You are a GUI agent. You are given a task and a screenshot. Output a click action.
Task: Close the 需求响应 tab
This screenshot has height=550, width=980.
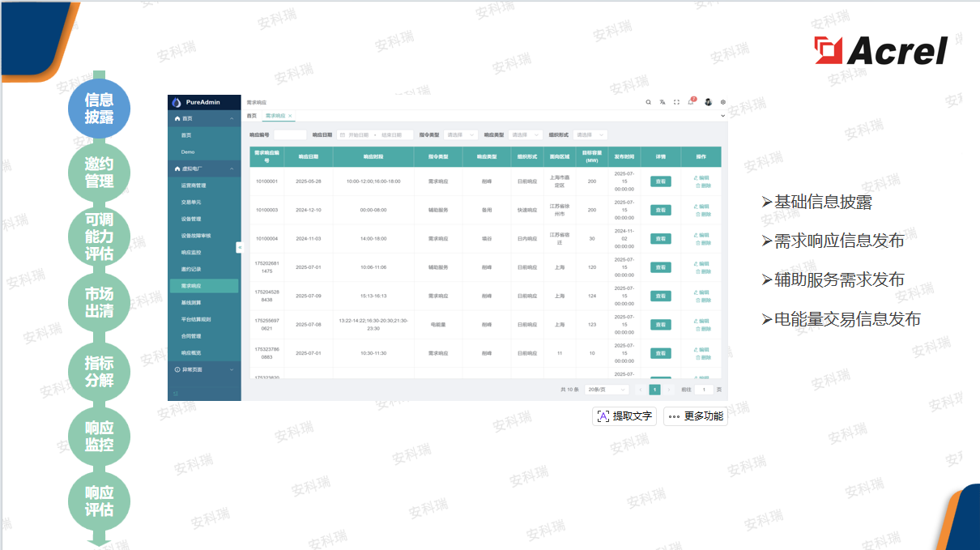(x=290, y=116)
